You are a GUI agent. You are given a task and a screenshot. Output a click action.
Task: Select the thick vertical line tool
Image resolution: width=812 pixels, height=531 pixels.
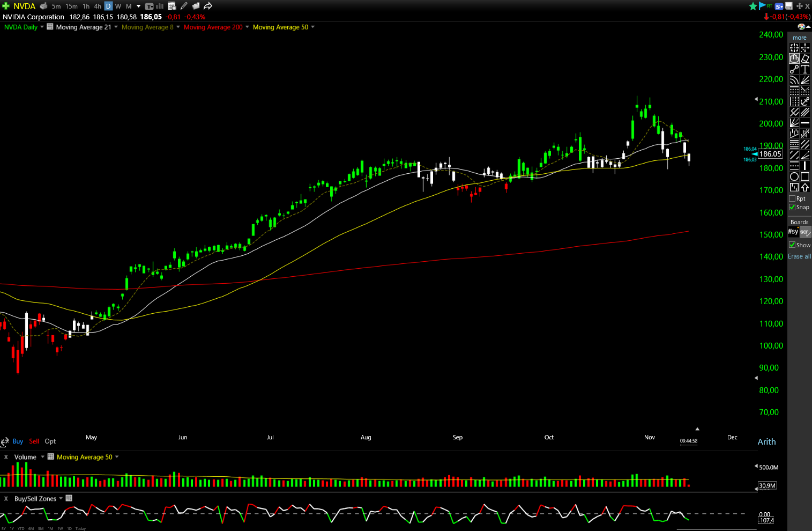805,166
